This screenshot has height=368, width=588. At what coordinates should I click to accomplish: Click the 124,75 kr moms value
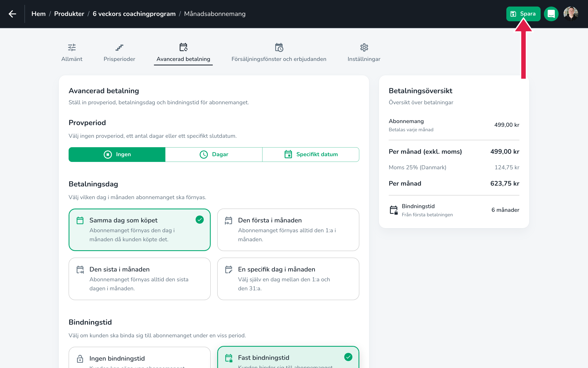(x=507, y=167)
